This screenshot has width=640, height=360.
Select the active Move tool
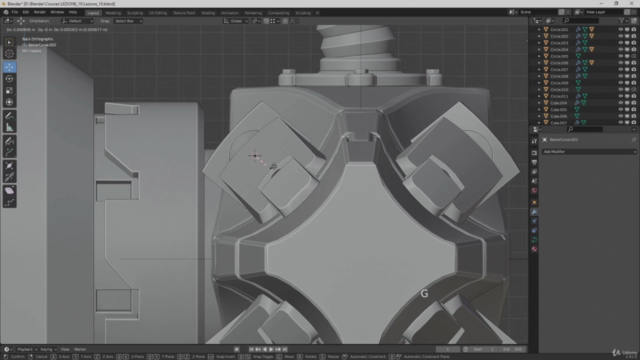click(x=9, y=67)
